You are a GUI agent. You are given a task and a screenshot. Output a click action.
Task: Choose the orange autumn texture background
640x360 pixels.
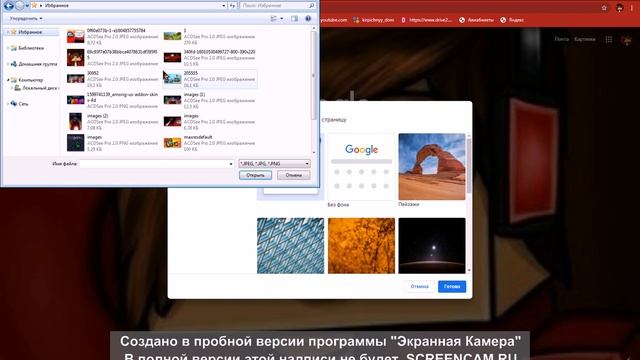tap(361, 245)
